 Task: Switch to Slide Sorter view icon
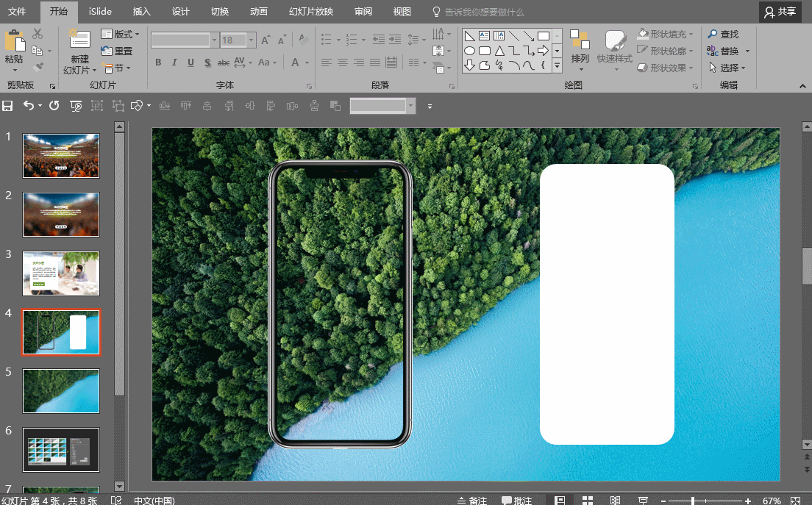click(x=587, y=501)
